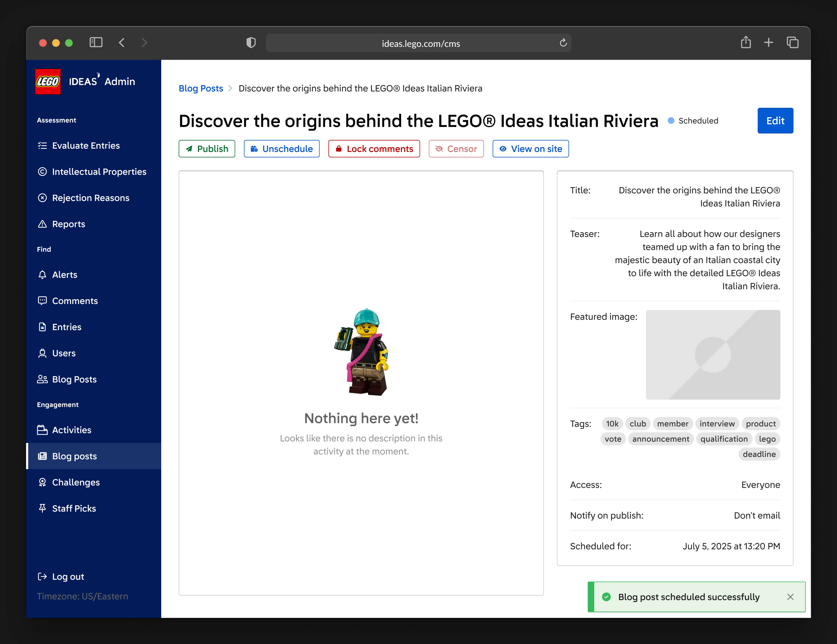Click the Intellectual Properties copyright icon
Viewport: 837px width, 644px height.
tap(43, 172)
